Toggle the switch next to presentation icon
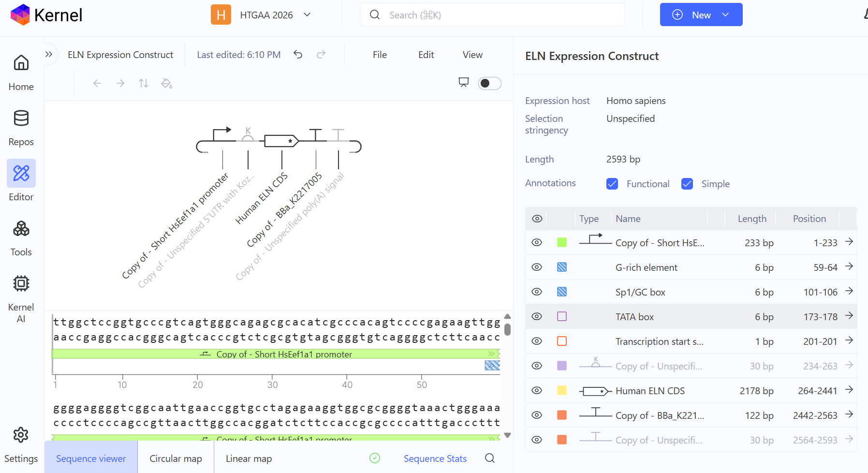This screenshot has width=868, height=473. [489, 83]
